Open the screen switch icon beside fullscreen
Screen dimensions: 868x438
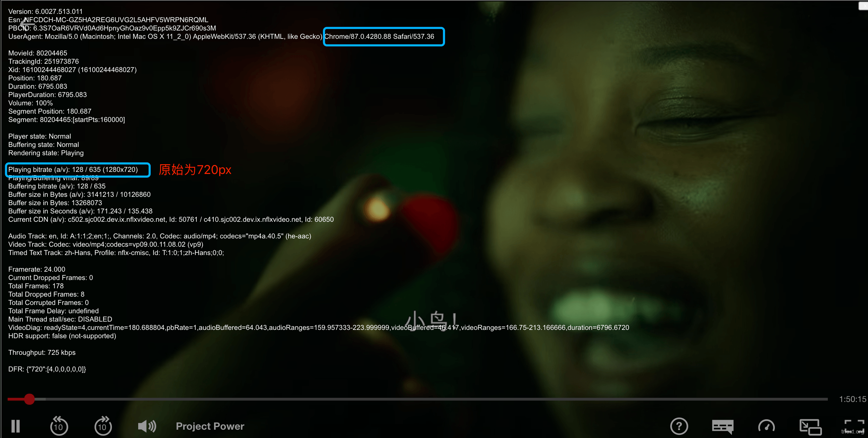(x=810, y=427)
